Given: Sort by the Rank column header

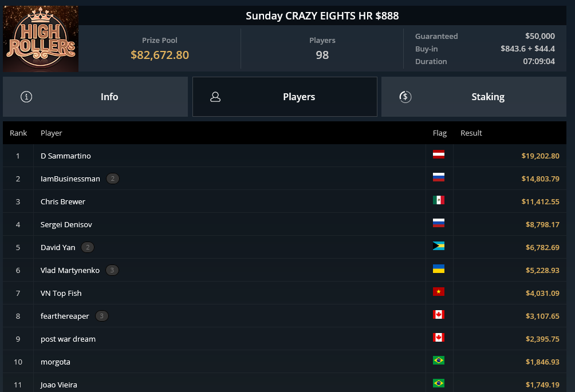Looking at the screenshot, I should [18, 133].
